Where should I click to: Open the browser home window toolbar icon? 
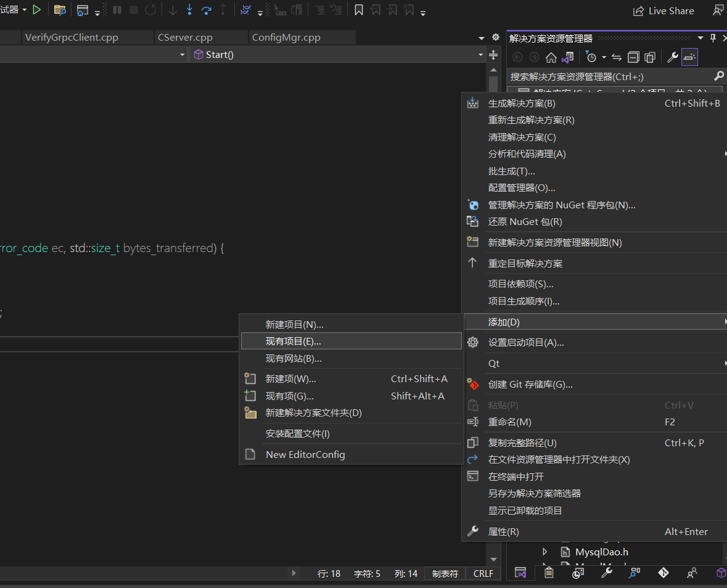[83, 10]
